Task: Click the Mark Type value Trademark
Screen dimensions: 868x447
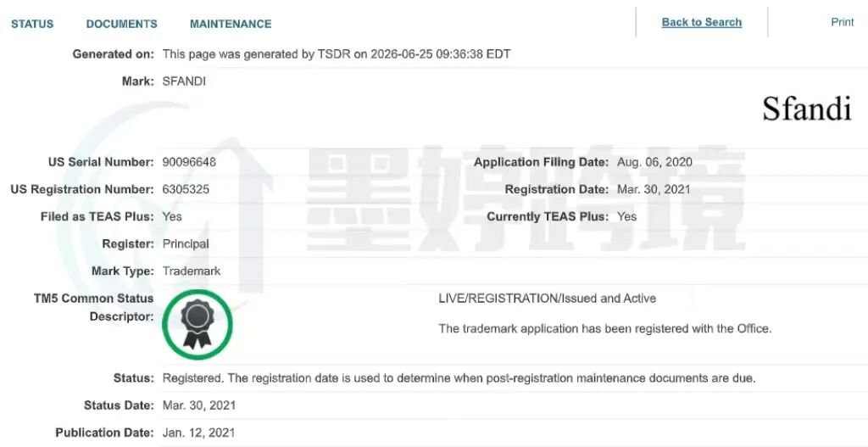Action: 192,271
